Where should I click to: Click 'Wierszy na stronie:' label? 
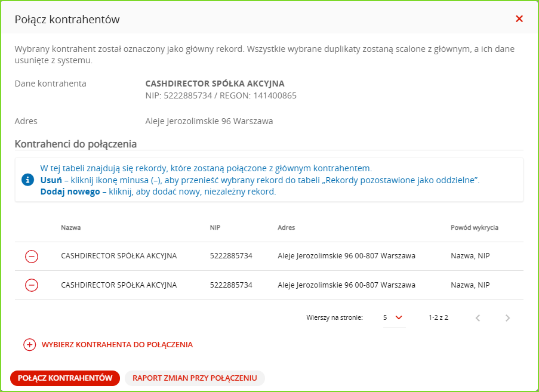334,318
